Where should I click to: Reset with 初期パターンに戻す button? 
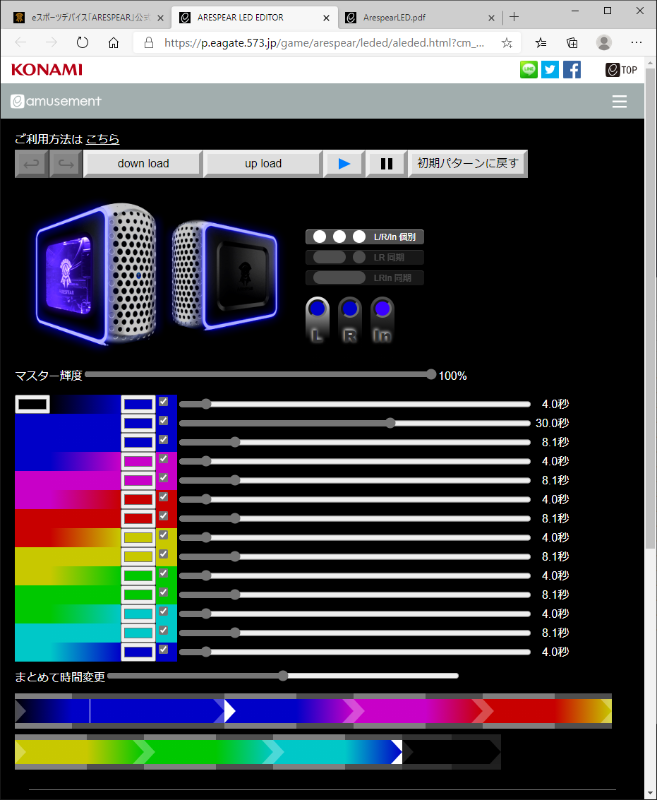click(468, 164)
